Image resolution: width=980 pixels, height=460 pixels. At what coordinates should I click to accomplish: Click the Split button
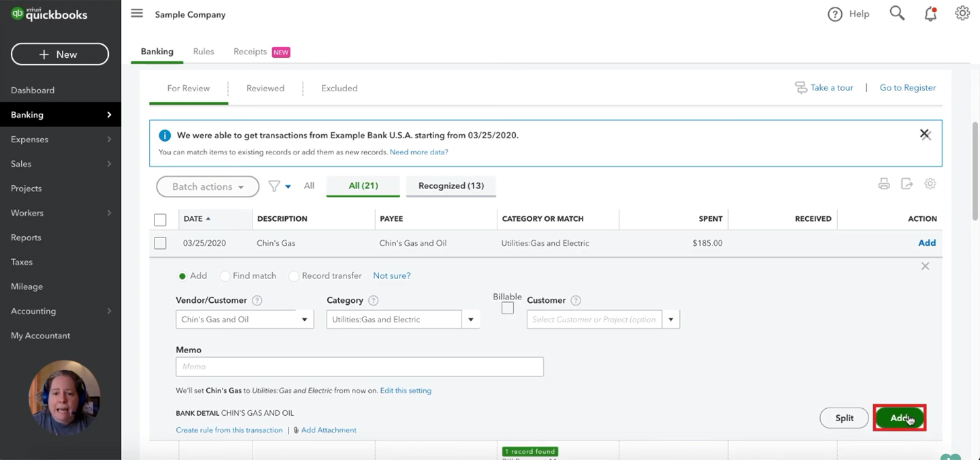(x=844, y=418)
